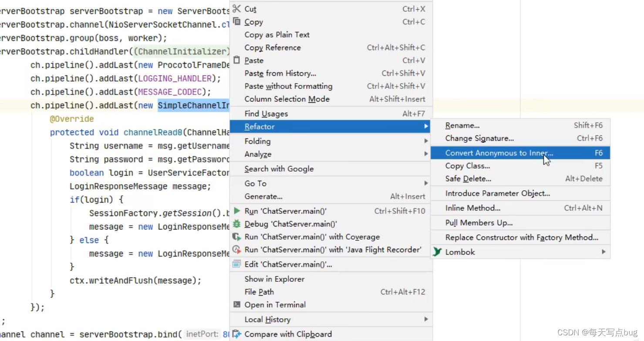Select Copy as Plain Text
The image size is (644, 341).
331,34
